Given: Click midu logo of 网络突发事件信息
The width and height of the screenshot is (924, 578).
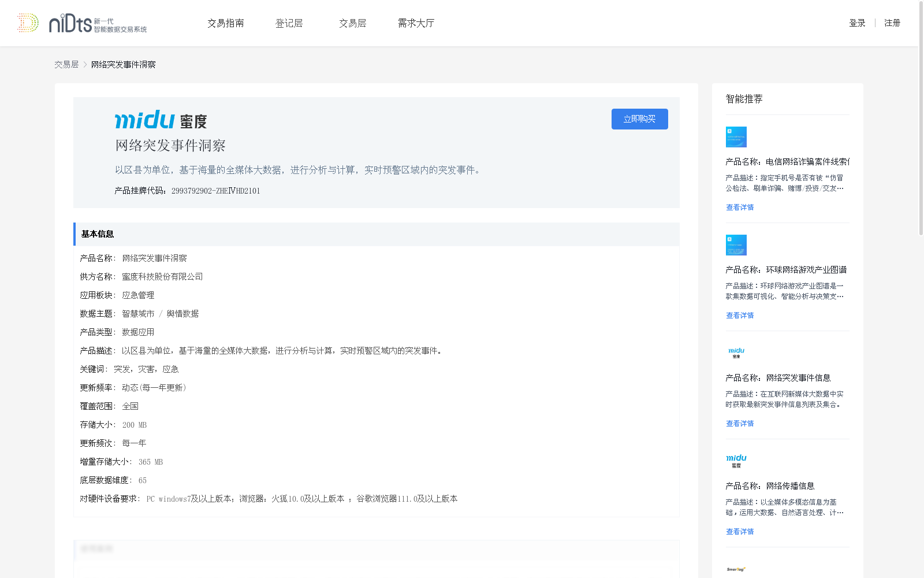Looking at the screenshot, I should (736, 353).
